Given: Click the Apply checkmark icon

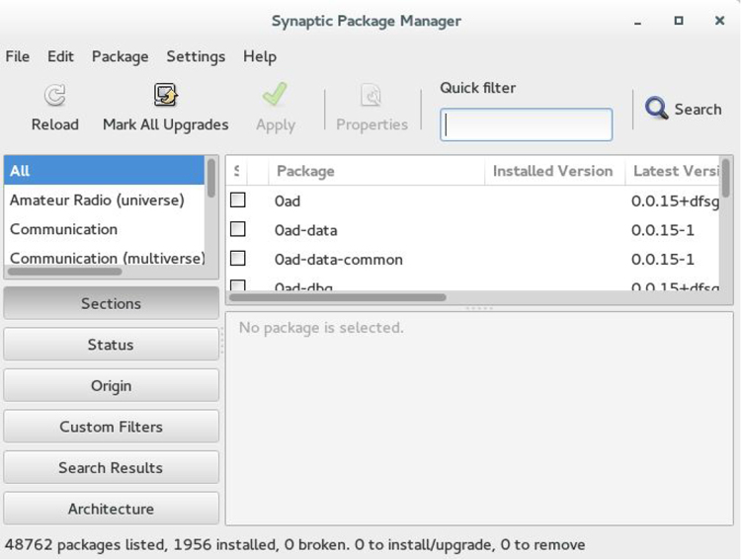Looking at the screenshot, I should [x=275, y=95].
